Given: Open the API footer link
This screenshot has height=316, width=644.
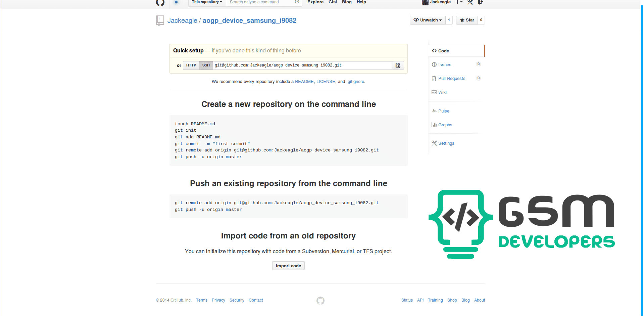Looking at the screenshot, I should [x=420, y=300].
